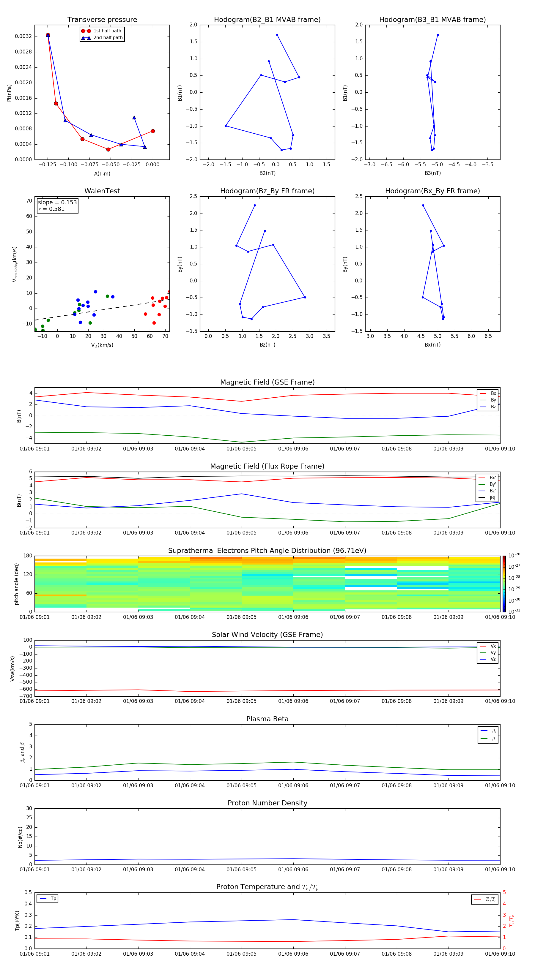Click |B| legend entry in Flux Rope panel

(x=487, y=498)
